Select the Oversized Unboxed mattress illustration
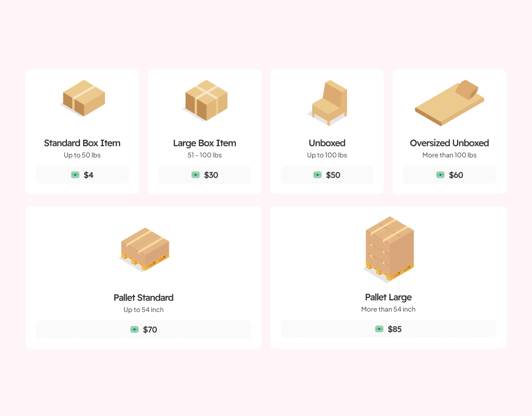 449,102
